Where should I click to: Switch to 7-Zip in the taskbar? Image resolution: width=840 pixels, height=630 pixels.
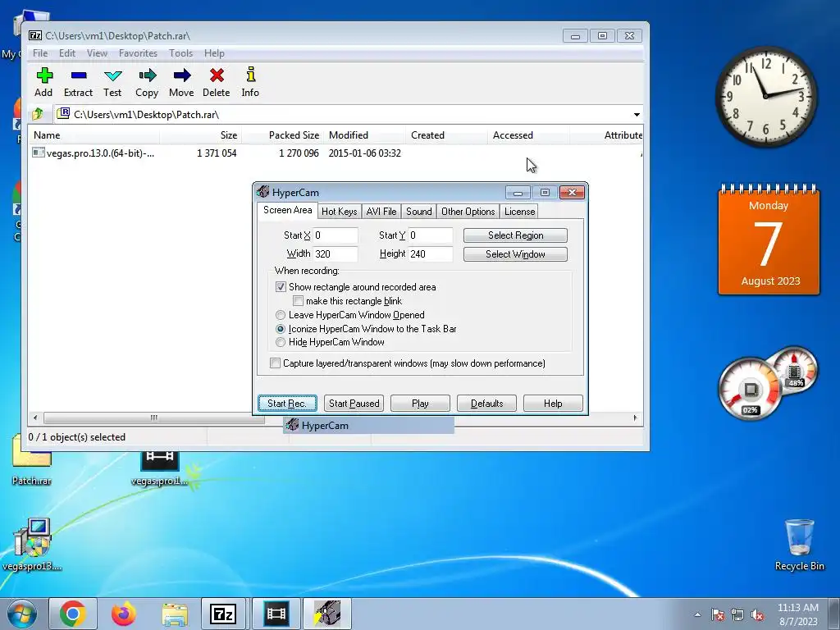coord(223,614)
